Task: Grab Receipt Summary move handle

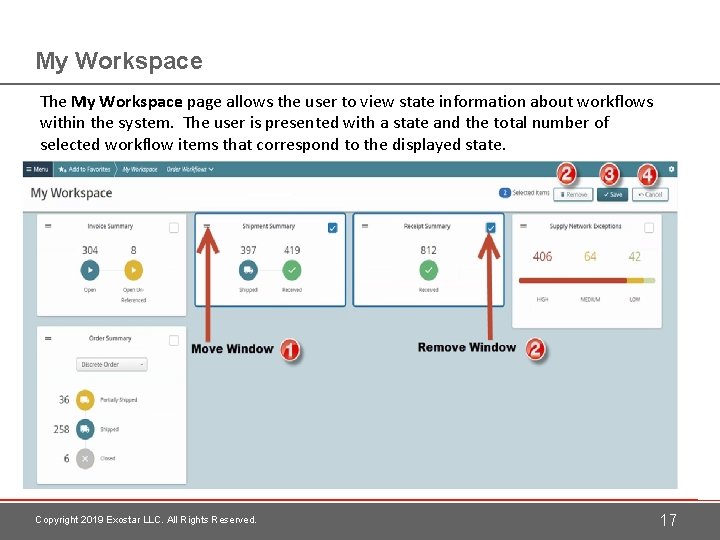Action: coord(365,226)
